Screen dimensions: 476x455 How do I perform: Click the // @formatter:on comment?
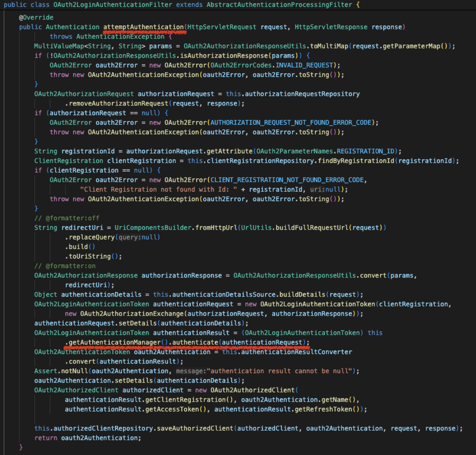65,266
